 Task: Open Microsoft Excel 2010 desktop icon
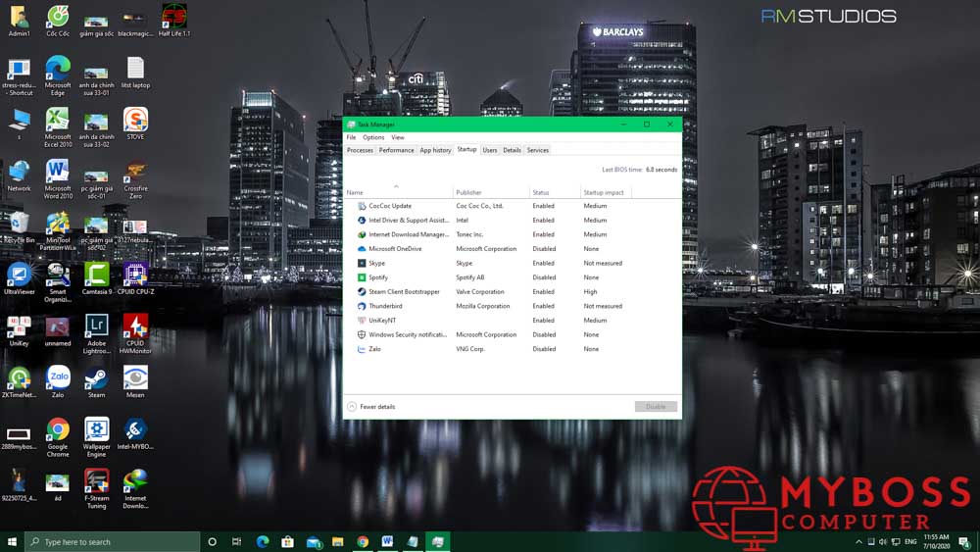pos(58,127)
